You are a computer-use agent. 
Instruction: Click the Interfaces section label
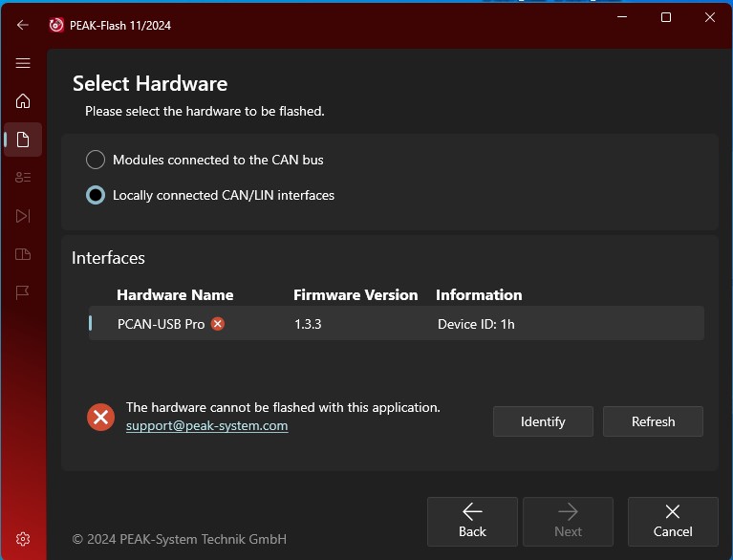[x=108, y=258]
